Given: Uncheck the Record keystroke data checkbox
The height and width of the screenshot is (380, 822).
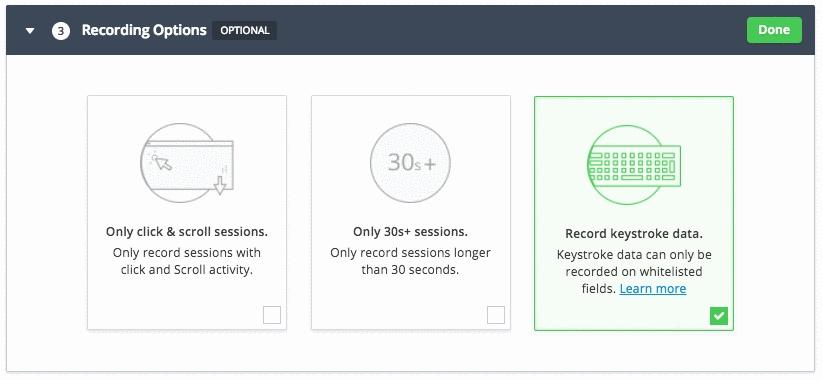Looking at the screenshot, I should coord(719,316).
